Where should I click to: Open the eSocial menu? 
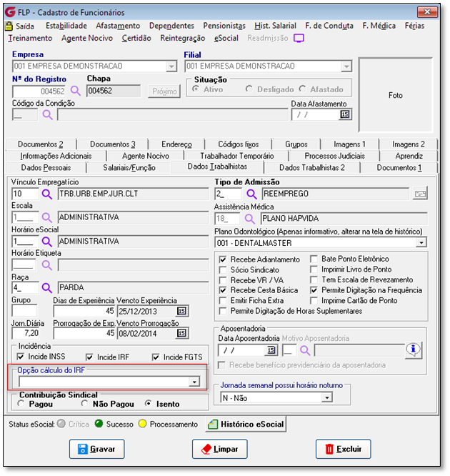(x=226, y=39)
